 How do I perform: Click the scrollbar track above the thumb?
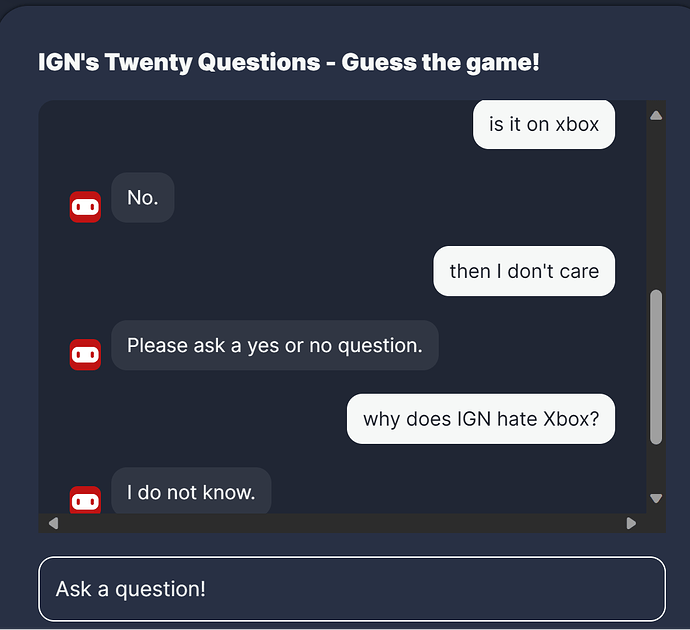click(x=656, y=205)
